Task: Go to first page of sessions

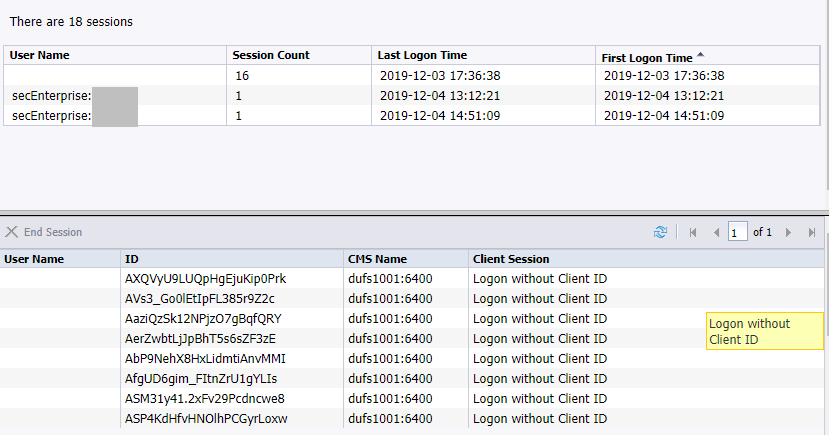Action: pyautogui.click(x=693, y=233)
